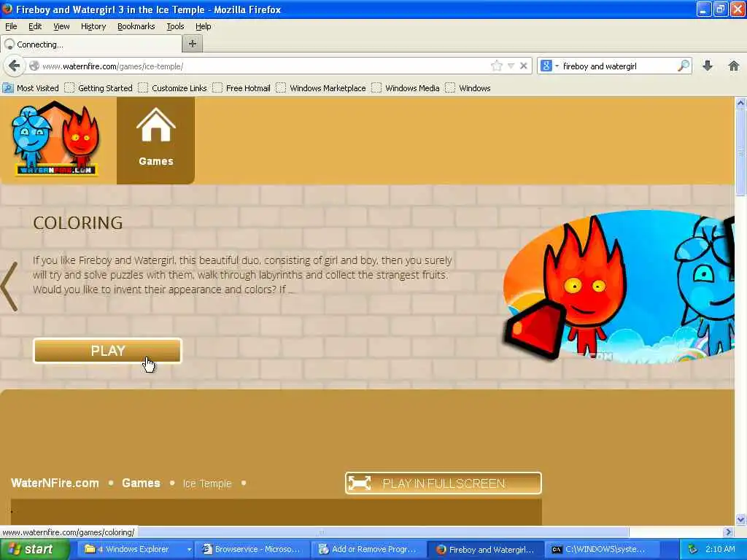Click the system tray network icon
The height and width of the screenshot is (560, 747).
tap(693, 550)
